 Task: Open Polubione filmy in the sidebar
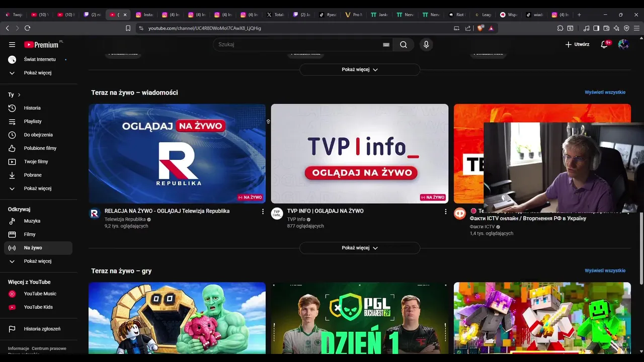coord(38,148)
